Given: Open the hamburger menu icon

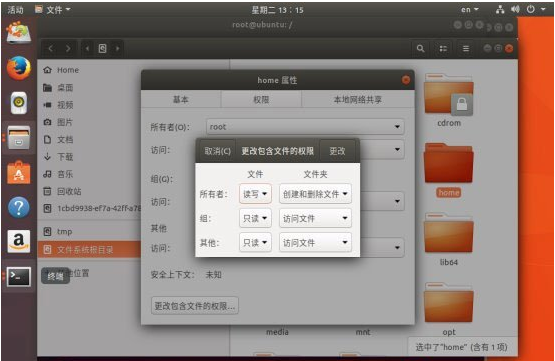Looking at the screenshot, I should tap(466, 48).
